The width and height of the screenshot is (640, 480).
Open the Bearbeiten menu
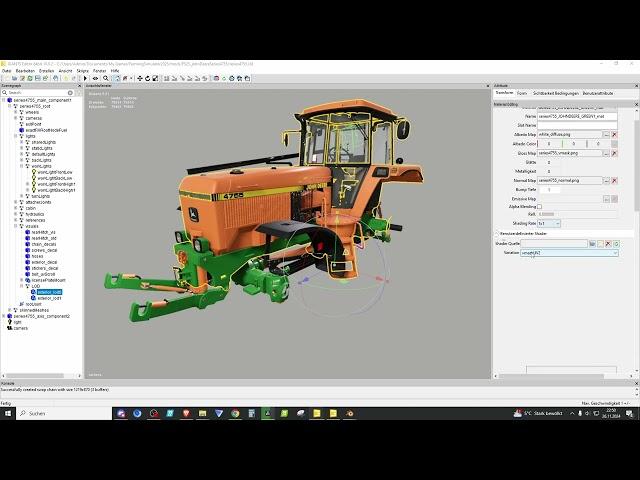pyautogui.click(x=25, y=71)
